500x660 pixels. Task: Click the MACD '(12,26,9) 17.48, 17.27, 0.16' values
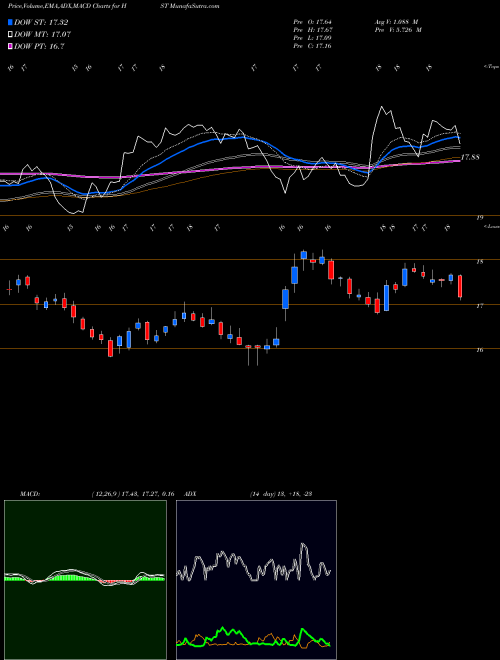coord(133,494)
